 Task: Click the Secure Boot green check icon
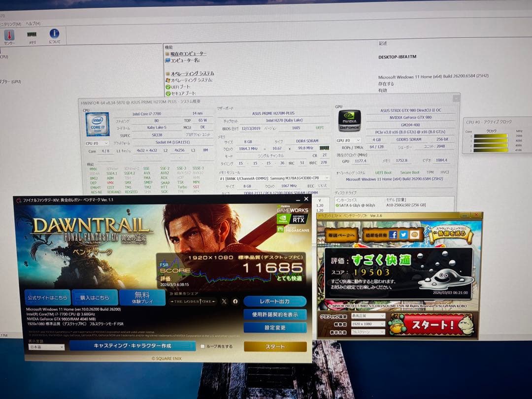168,93
